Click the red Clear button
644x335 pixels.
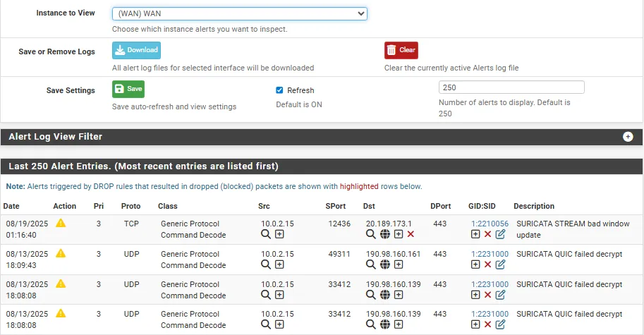(x=401, y=50)
